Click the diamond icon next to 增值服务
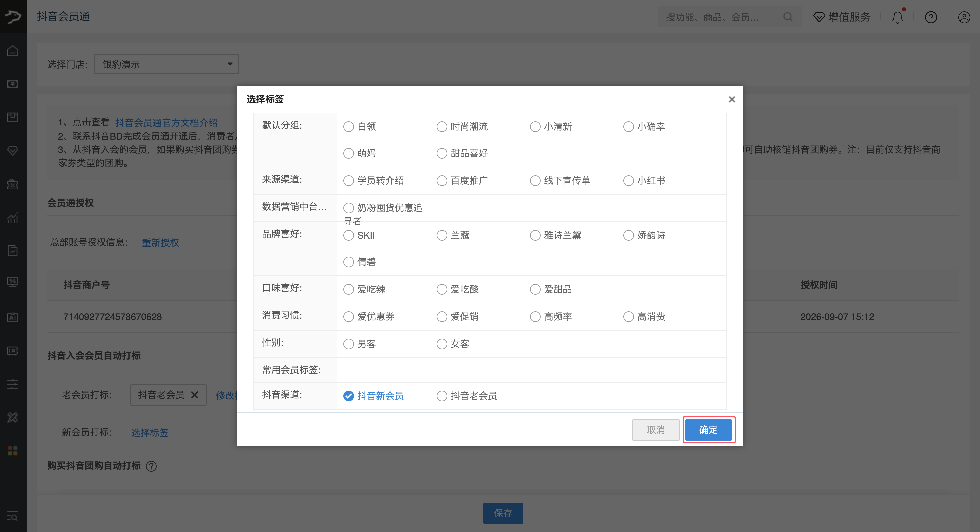Viewport: 980px width, 532px height. (x=819, y=17)
